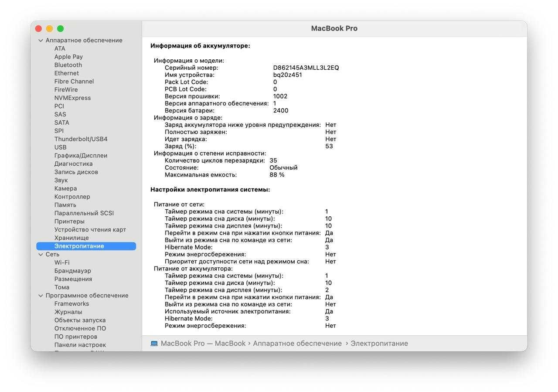Open Размещения network entry
This screenshot has width=558, height=392.
(73, 279)
